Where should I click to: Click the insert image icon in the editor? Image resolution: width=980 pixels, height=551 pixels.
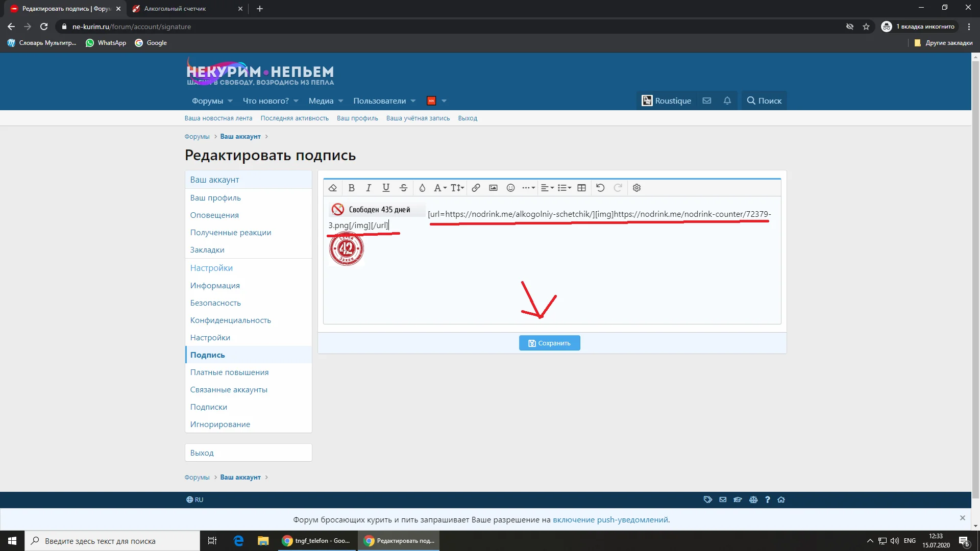pyautogui.click(x=493, y=188)
